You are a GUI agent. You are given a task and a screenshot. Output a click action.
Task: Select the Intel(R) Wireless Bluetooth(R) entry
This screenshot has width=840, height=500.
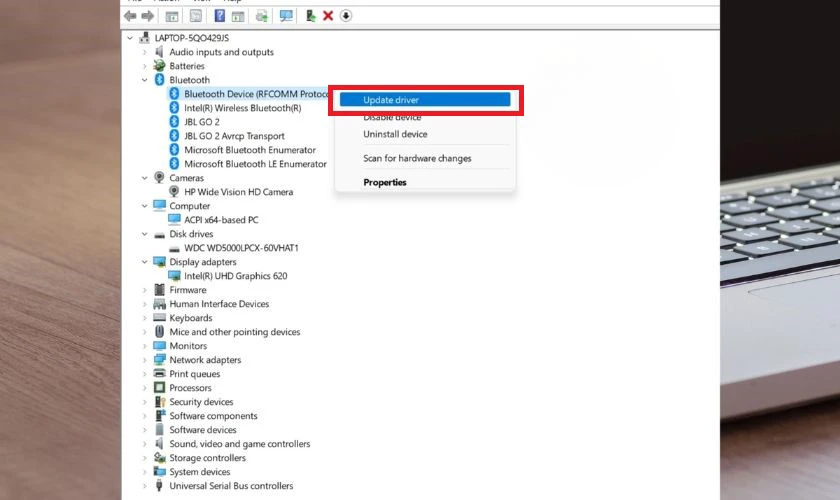tap(243, 108)
